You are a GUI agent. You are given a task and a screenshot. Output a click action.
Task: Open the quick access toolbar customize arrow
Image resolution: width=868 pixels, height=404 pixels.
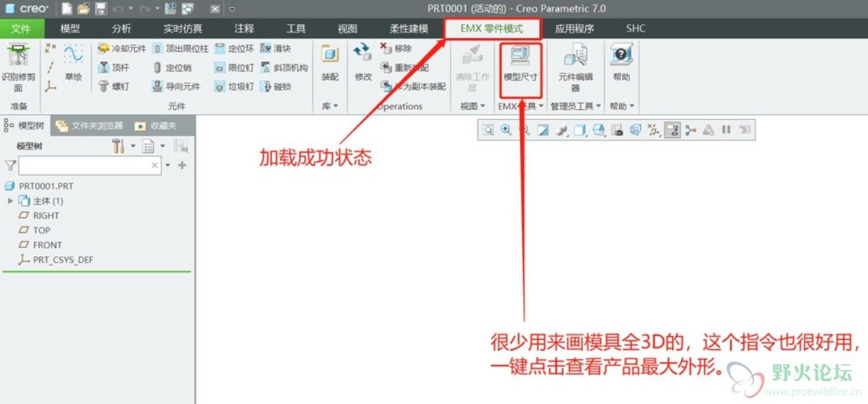232,9
